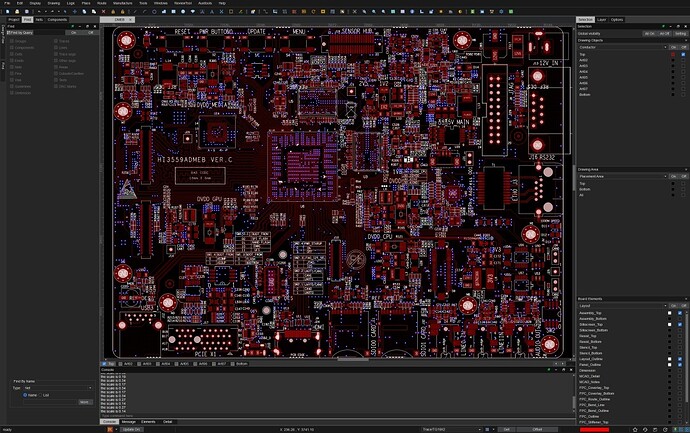Switch to the Message tab in console area

[x=128, y=421]
